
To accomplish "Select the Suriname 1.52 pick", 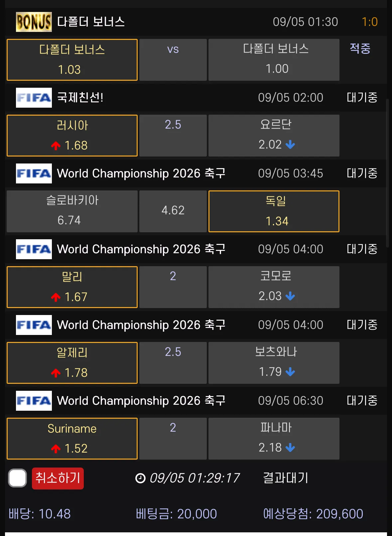I will 72,438.
